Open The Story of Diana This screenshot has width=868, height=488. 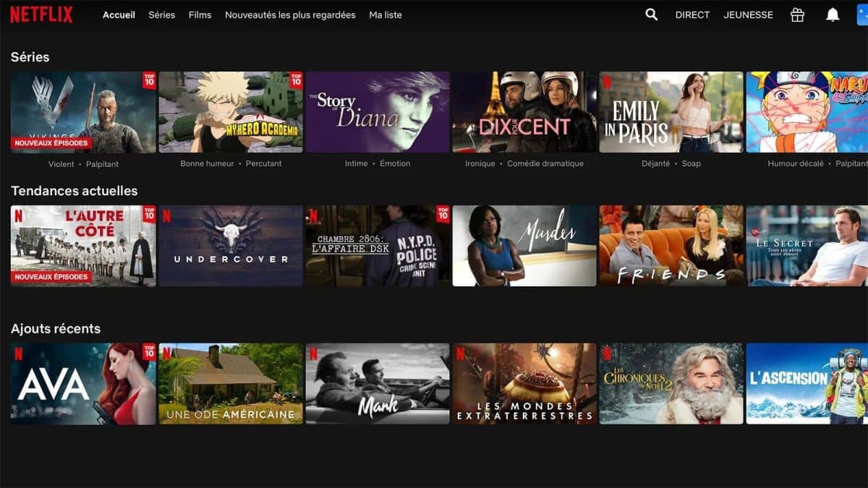378,112
